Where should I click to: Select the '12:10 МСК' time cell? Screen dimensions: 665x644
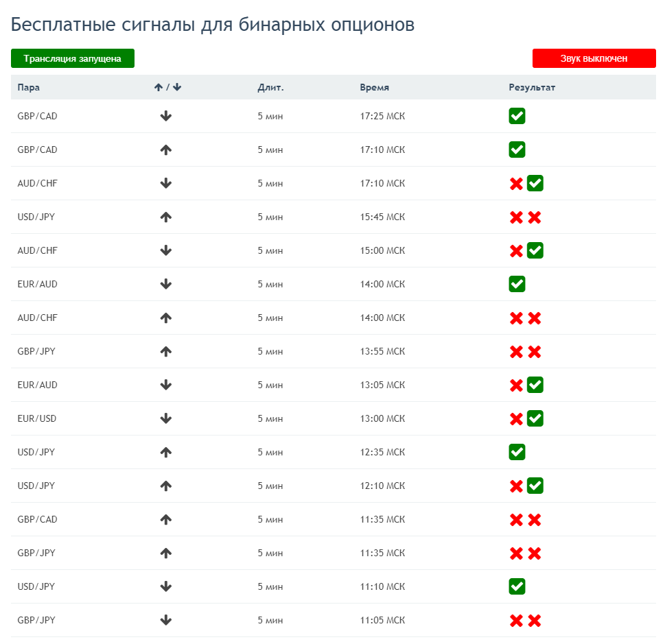tap(382, 486)
